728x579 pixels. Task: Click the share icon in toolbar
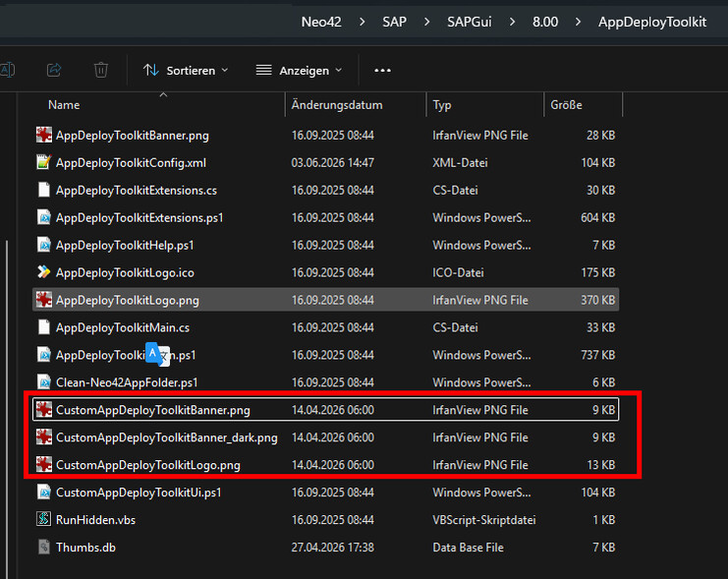point(54,70)
